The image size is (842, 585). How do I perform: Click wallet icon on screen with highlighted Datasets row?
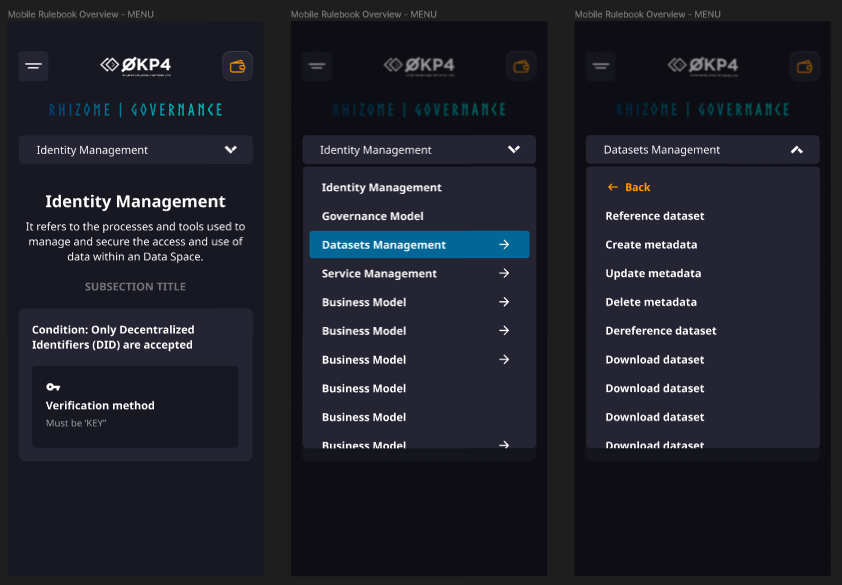(x=521, y=66)
